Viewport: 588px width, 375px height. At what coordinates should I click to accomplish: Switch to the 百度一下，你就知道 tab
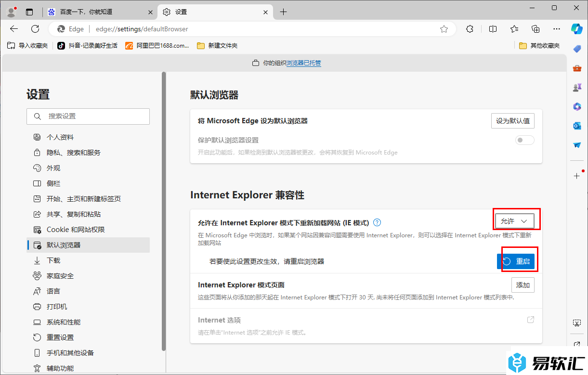tap(100, 12)
